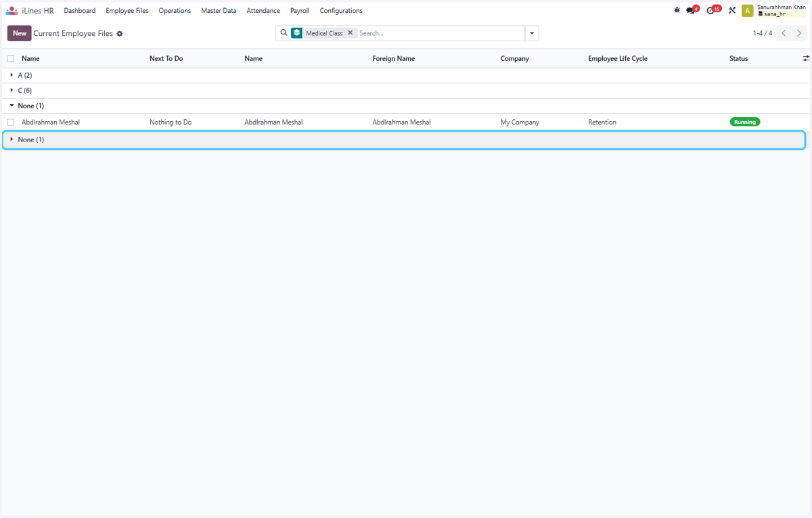Screen dimensions: 812x518
Task: Click the Medical Class facet label
Action: click(324, 33)
